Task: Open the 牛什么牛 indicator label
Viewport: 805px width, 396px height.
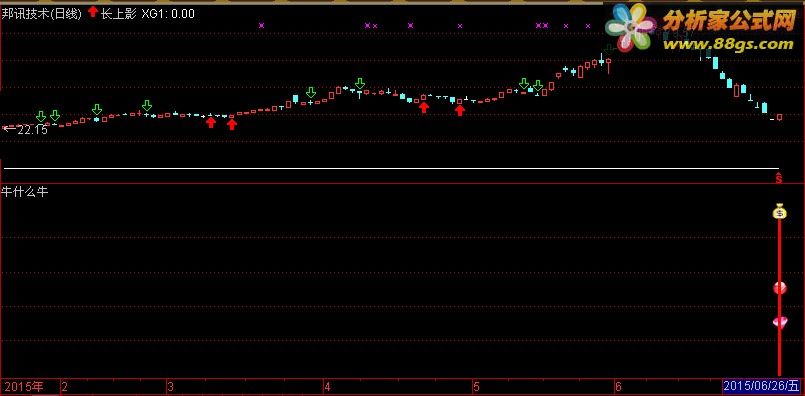Action: pos(25,192)
